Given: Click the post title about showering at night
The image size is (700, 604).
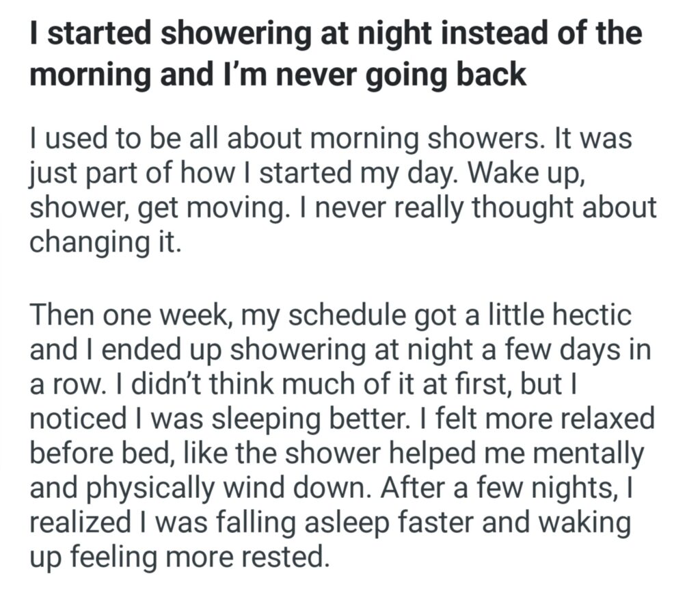Looking at the screenshot, I should click(x=335, y=53).
